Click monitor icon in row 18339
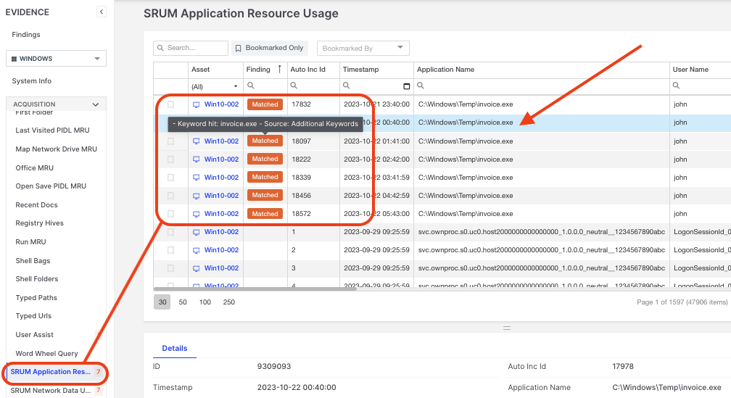Image resolution: width=731 pixels, height=398 pixels. [196, 178]
